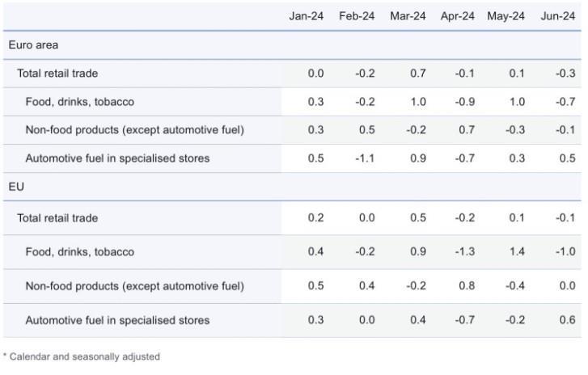The width and height of the screenshot is (588, 375).
Task: Click Euro area 'Food, drinks, tobacco' label
Action: (x=79, y=102)
